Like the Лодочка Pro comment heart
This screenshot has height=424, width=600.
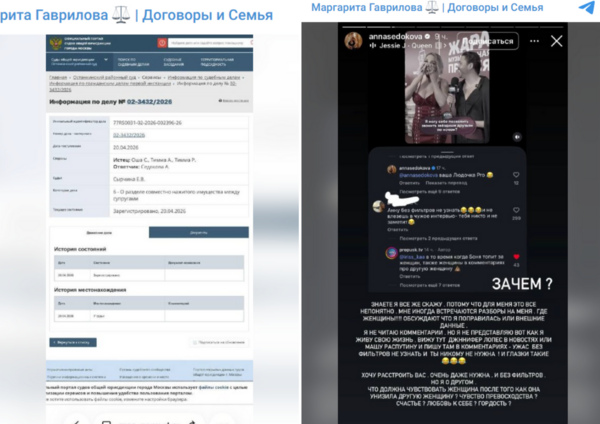[x=516, y=175]
